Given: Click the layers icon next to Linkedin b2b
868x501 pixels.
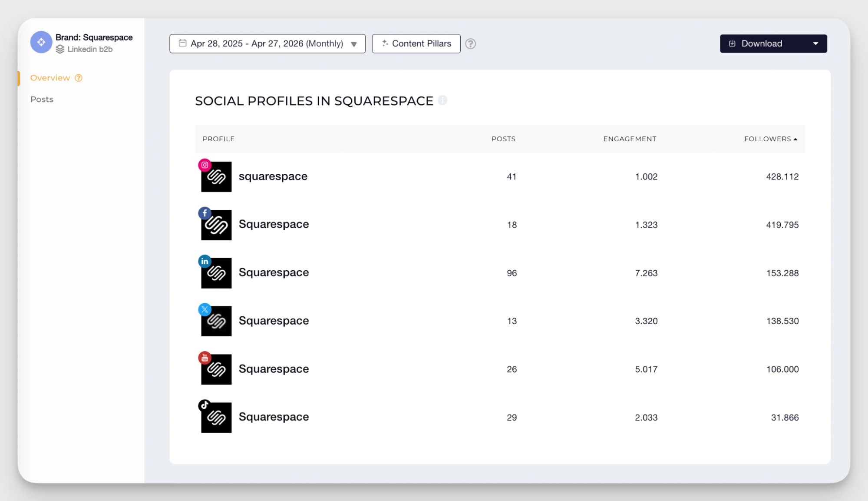Looking at the screenshot, I should tap(60, 50).
